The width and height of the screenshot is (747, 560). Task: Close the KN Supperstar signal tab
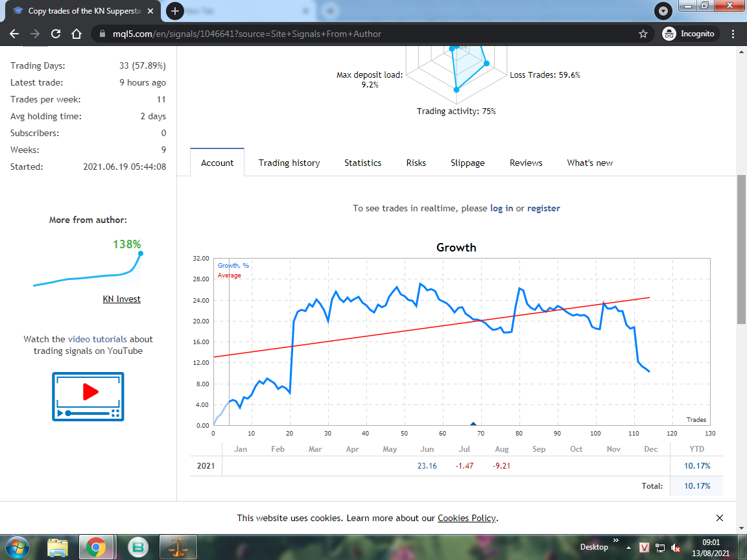click(x=150, y=10)
